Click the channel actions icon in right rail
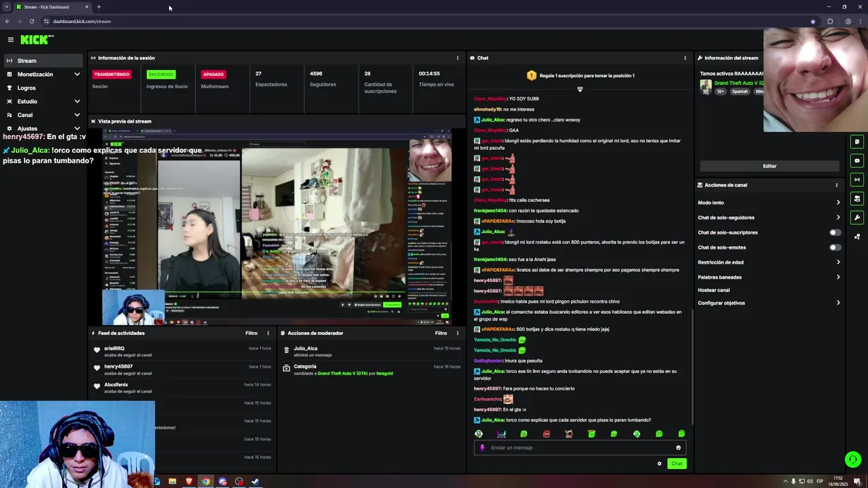 coord(857,199)
